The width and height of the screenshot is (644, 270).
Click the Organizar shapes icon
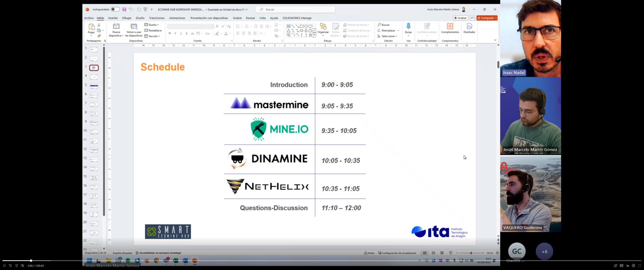[x=323, y=27]
